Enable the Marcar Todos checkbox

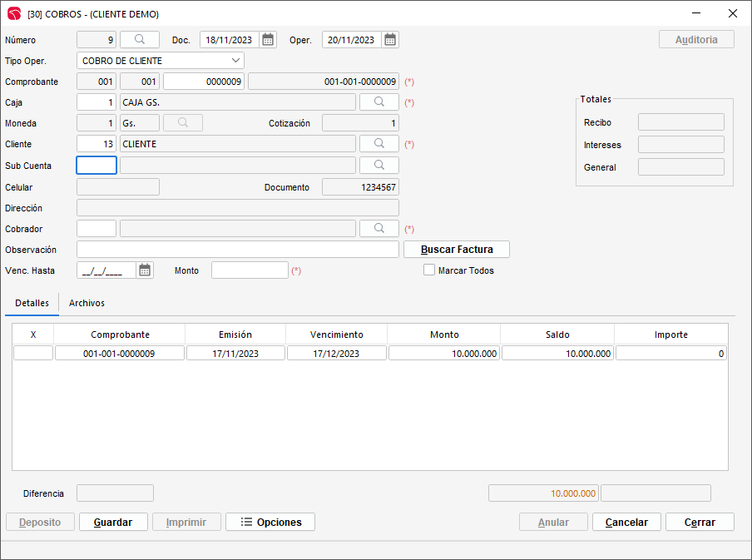(429, 270)
